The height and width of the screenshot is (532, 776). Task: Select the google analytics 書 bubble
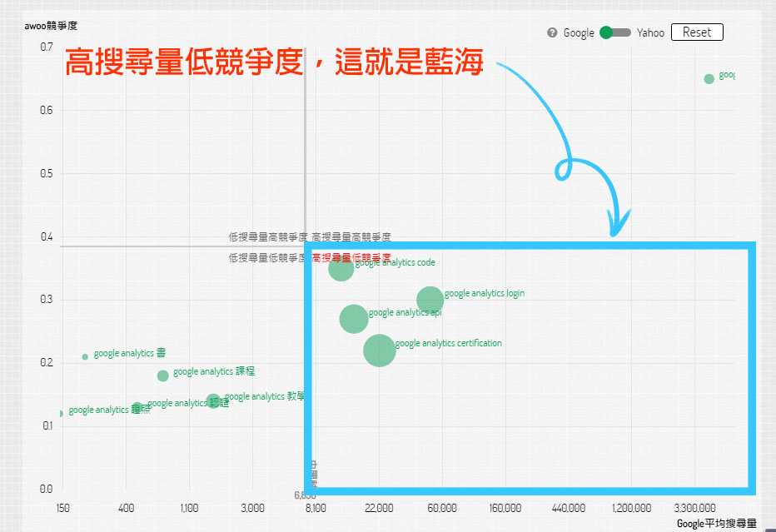coord(85,357)
